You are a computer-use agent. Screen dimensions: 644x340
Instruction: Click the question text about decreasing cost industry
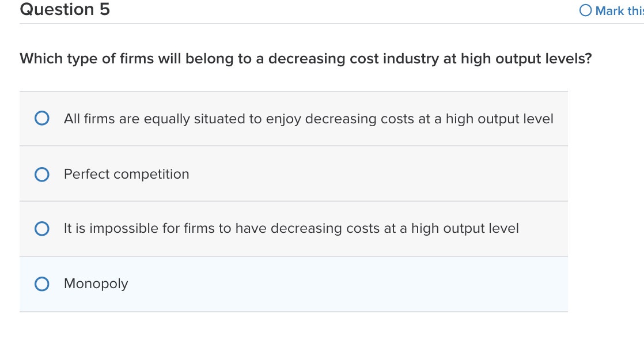[x=305, y=58]
